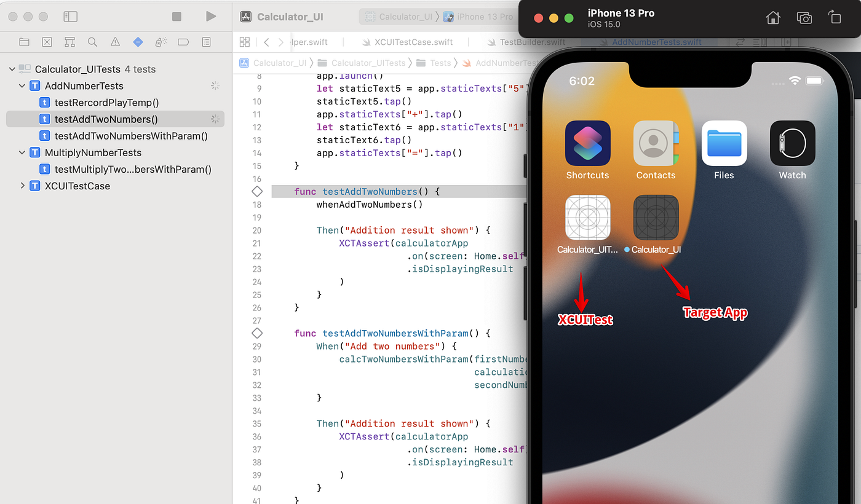
Task: Open Calculator_UI in the jump bar
Action: tap(272, 63)
